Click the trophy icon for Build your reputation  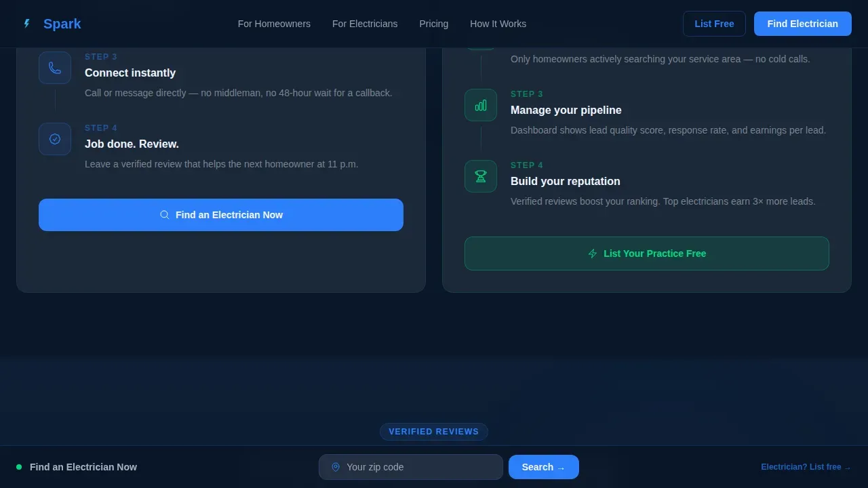481,176
